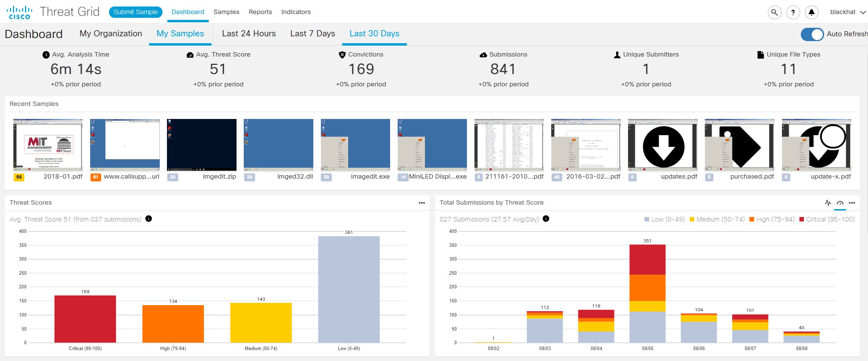This screenshot has width=868, height=361.
Task: Click the Submit Sample button
Action: point(135,12)
